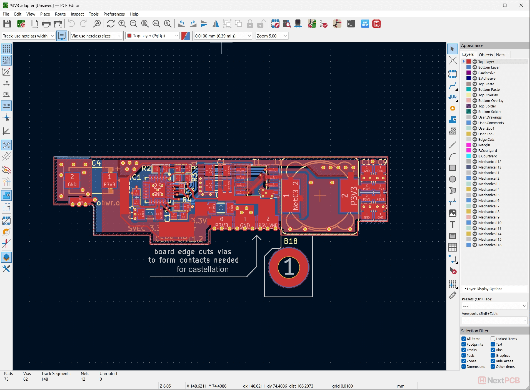Select the Mechanical 12 layer
The image size is (532, 392).
tap(489, 162)
